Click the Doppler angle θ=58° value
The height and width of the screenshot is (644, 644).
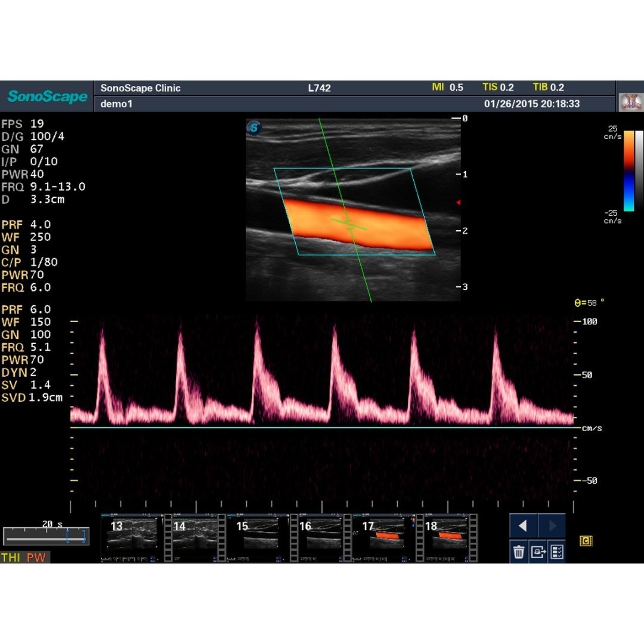(x=589, y=303)
